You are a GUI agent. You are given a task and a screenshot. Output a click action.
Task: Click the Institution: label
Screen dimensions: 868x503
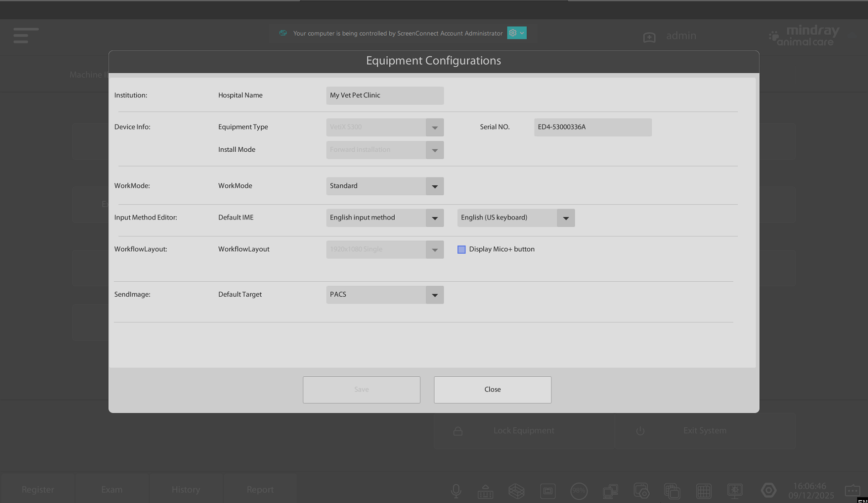131,95
